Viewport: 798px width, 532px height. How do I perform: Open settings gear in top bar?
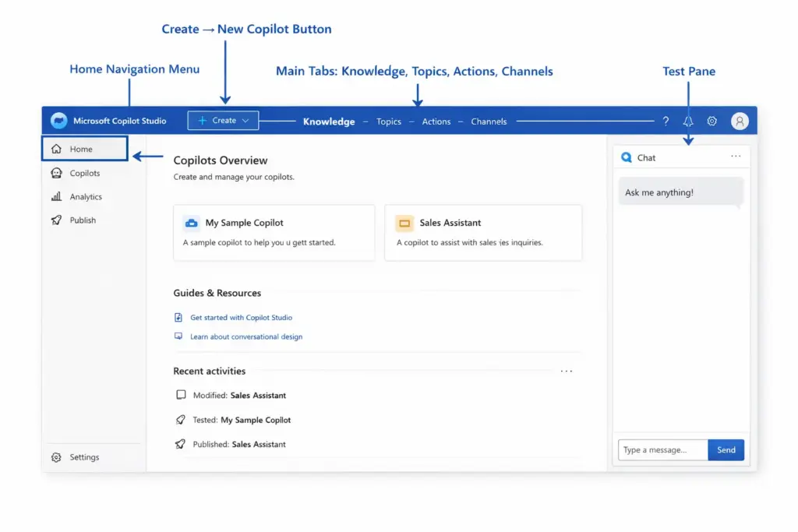coord(712,121)
